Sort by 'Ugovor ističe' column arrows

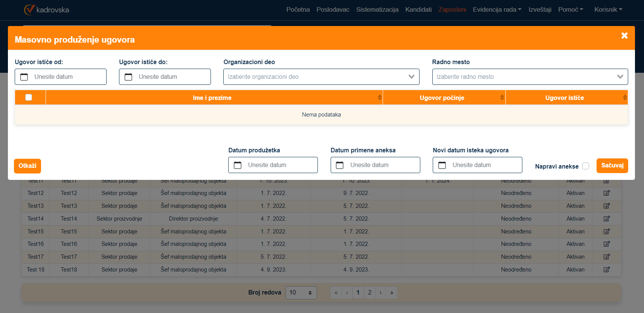[625, 98]
